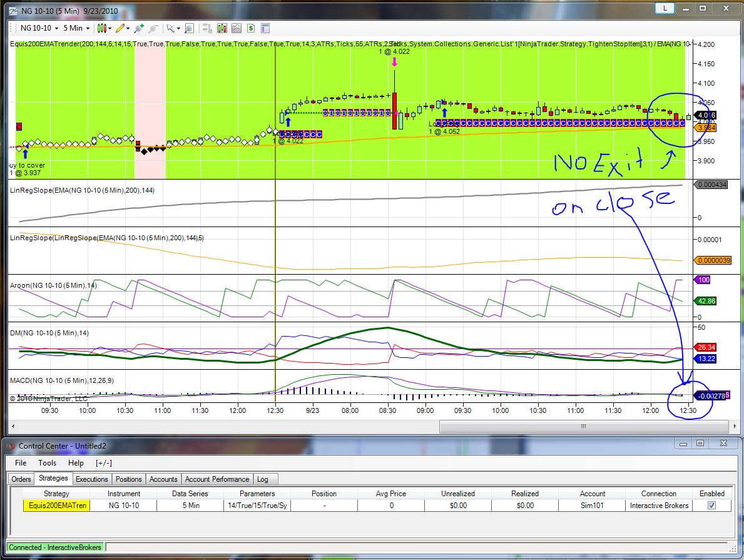Click the purple Aroon 100 value marker
The image size is (744, 560).
[703, 280]
